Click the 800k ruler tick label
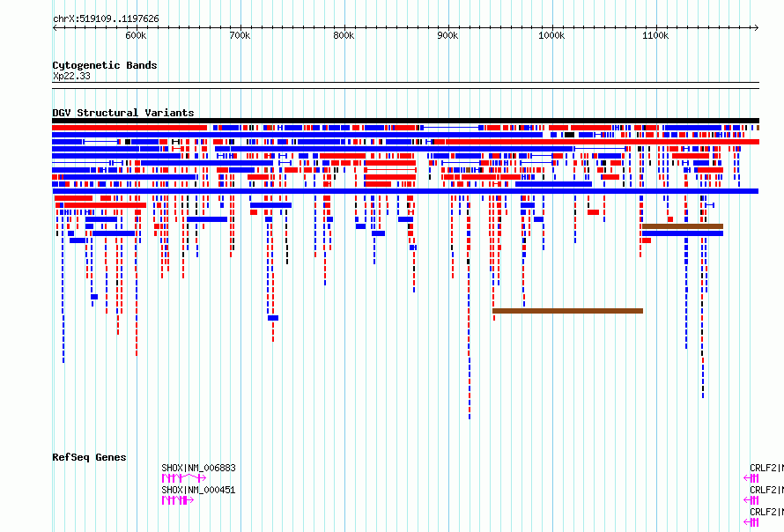 tap(344, 35)
